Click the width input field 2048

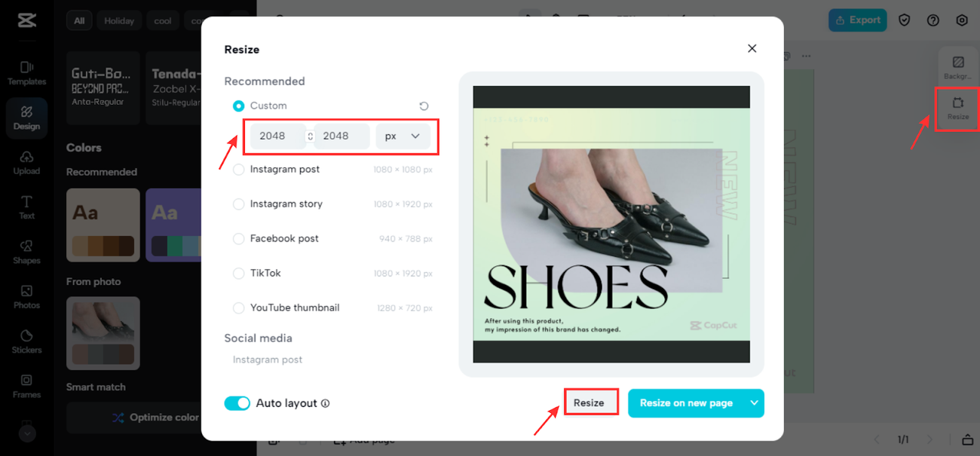[278, 136]
